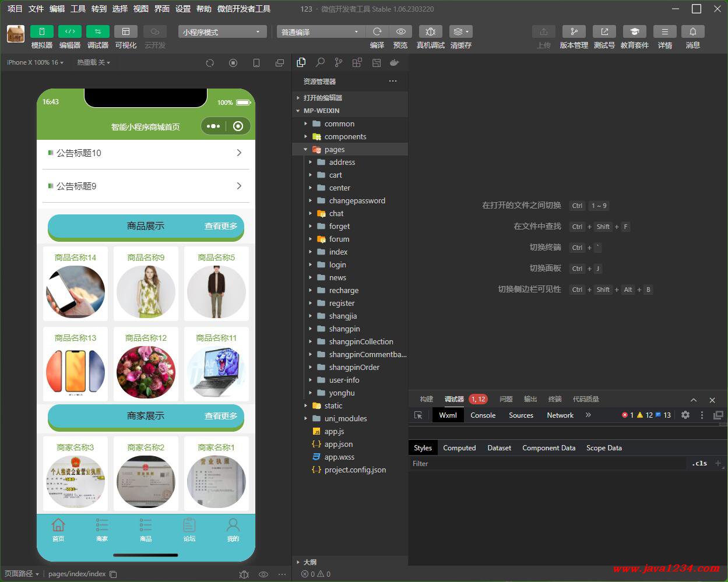Click the Filter styles input field
Viewport: 728px width, 582px height.
(548, 464)
